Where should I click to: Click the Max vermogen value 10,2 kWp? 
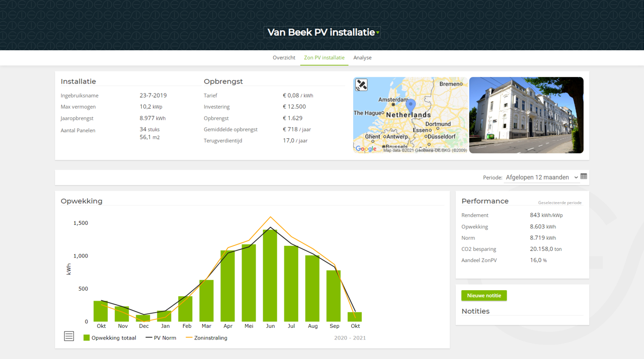coord(151,107)
